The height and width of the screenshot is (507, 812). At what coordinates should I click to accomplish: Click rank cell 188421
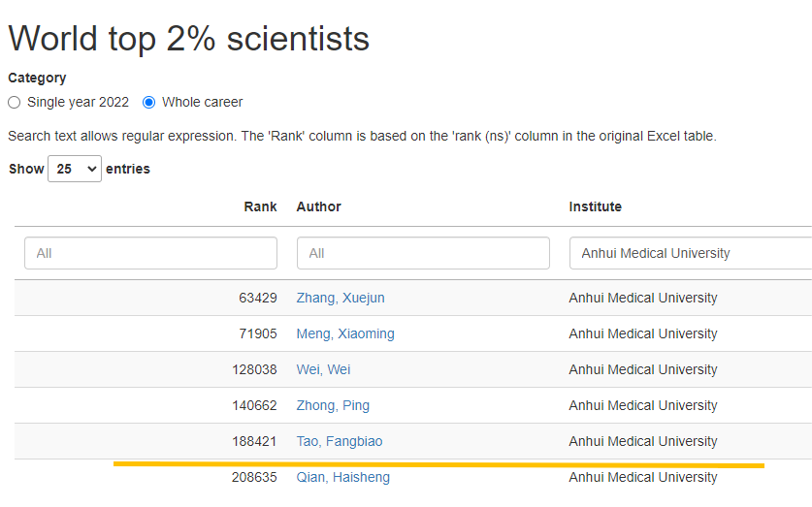click(x=254, y=441)
